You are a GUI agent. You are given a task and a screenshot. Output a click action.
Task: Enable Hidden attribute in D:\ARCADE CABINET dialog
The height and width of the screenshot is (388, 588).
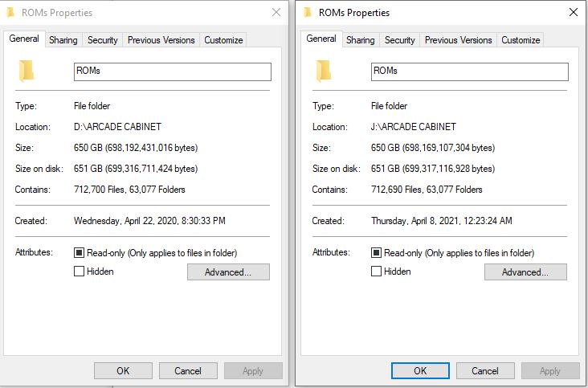tap(79, 271)
